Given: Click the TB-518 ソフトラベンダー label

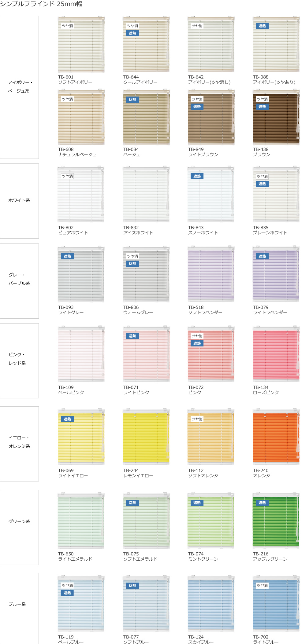Looking at the screenshot, I should [205, 310].
